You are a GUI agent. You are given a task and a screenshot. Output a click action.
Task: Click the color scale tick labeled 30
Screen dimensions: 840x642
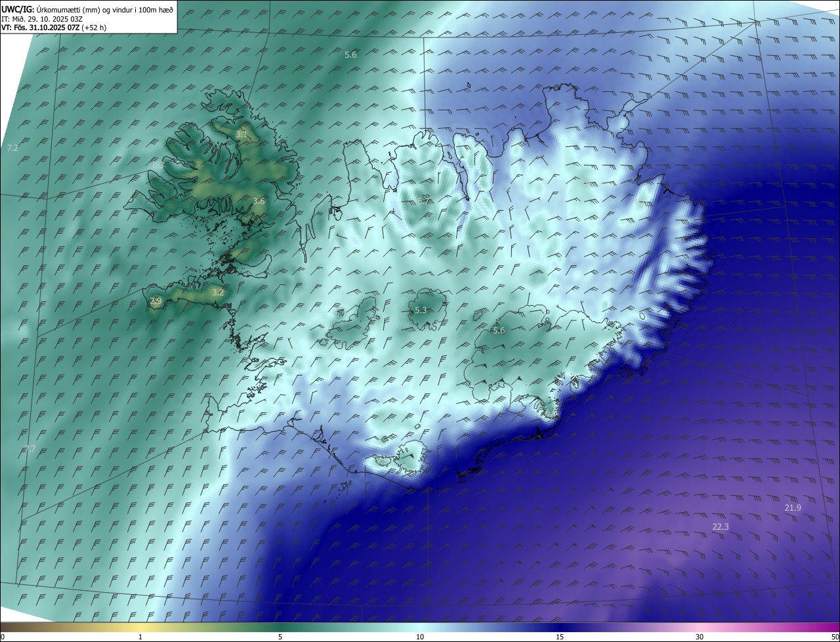700,637
